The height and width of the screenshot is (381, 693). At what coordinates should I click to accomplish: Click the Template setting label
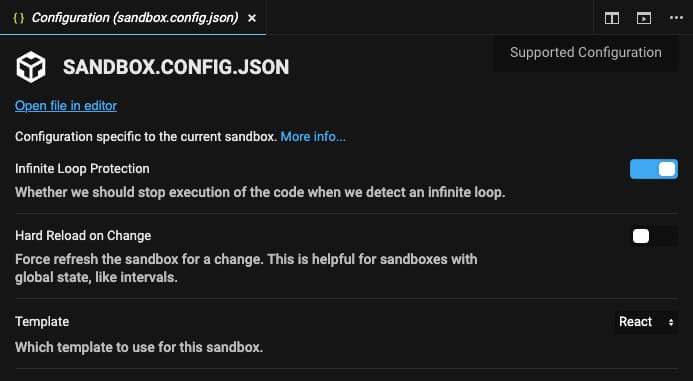click(x=42, y=321)
